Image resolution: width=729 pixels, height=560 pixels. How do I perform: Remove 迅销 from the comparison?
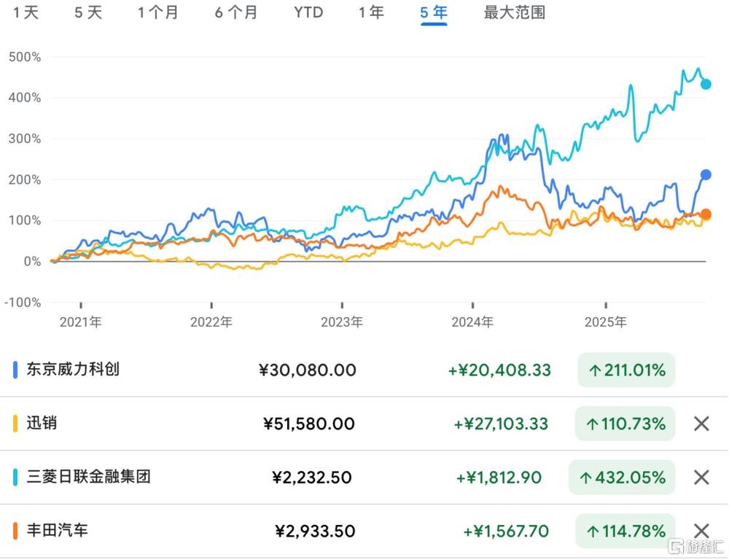click(701, 424)
